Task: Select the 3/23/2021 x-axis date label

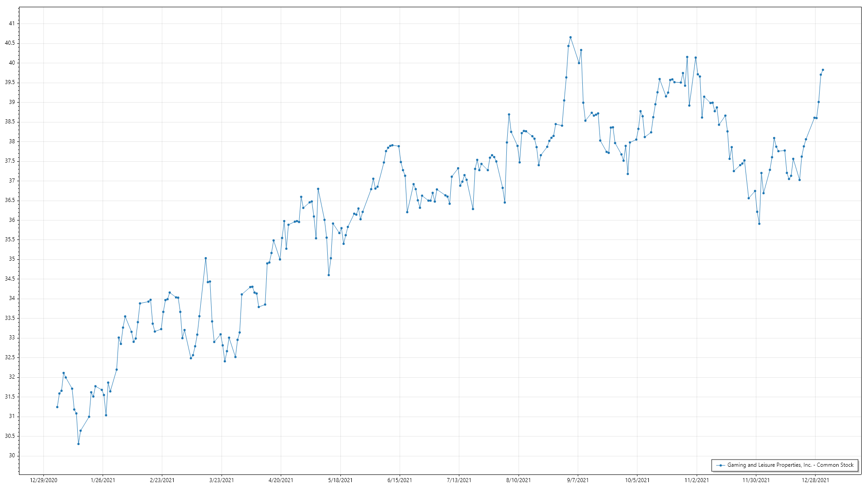Action: (x=222, y=480)
